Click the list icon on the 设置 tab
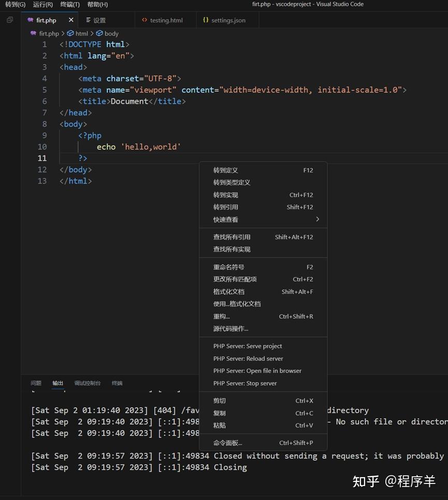Viewport: 448px width, 500px height. (89, 20)
